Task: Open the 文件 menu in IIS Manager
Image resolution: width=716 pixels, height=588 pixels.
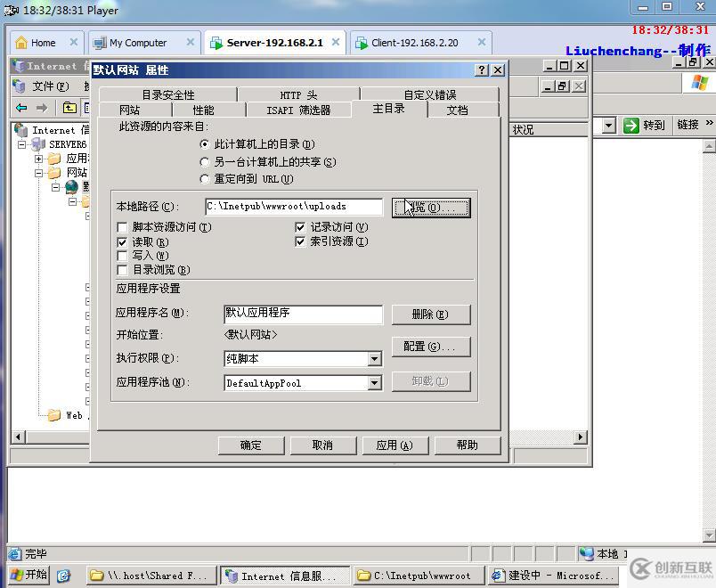Action: (x=50, y=86)
